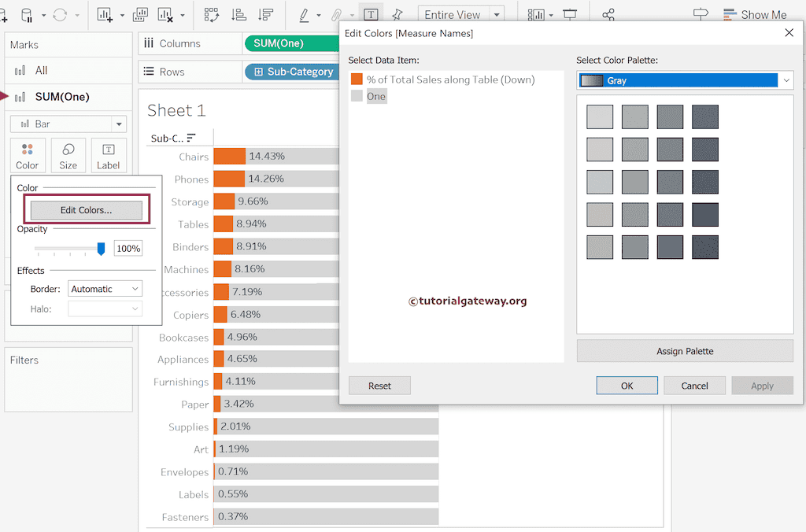The image size is (806, 532).
Task: Click the Assign Palette button
Action: click(684, 350)
